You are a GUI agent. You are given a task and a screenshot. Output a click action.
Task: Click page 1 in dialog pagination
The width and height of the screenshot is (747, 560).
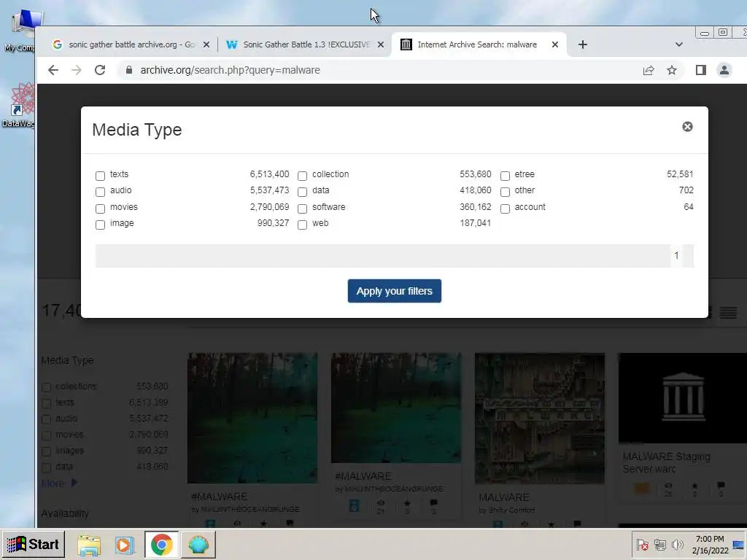tap(676, 256)
